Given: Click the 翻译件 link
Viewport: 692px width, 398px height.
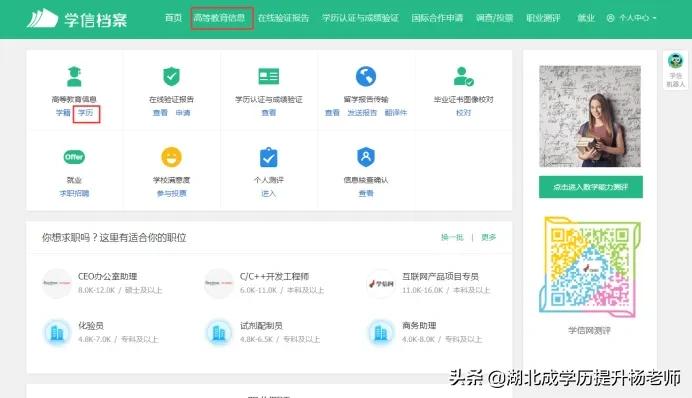Looking at the screenshot, I should 396,113.
